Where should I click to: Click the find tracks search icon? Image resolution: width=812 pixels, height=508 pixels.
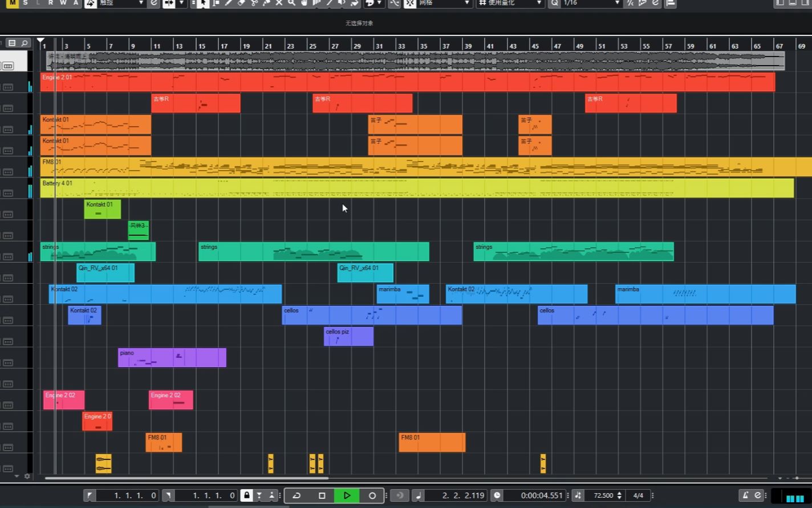(x=25, y=43)
